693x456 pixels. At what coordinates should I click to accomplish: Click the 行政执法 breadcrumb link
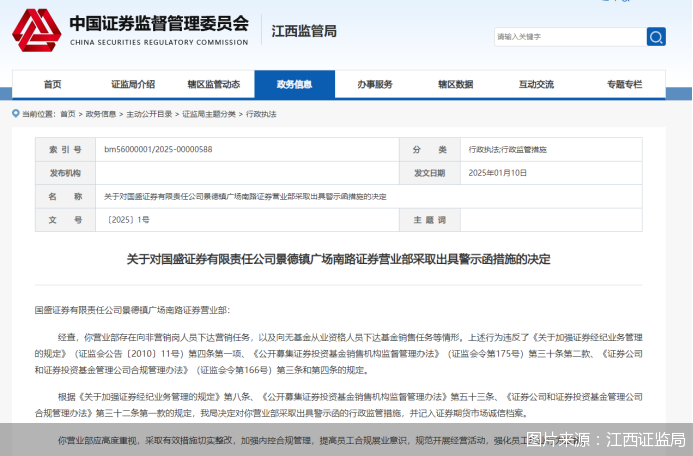[x=261, y=114]
